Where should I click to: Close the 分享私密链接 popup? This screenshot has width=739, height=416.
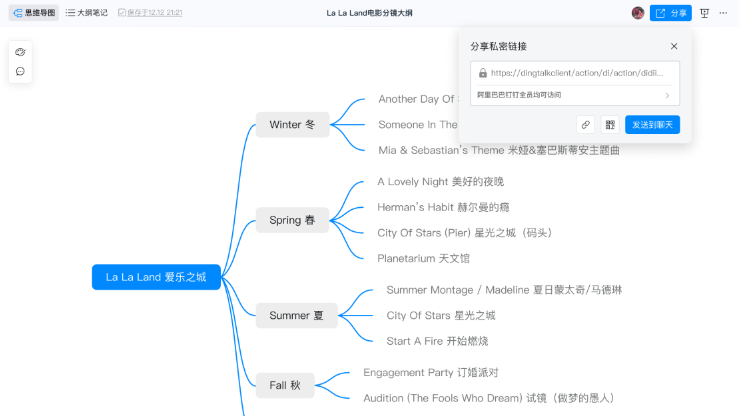(674, 46)
